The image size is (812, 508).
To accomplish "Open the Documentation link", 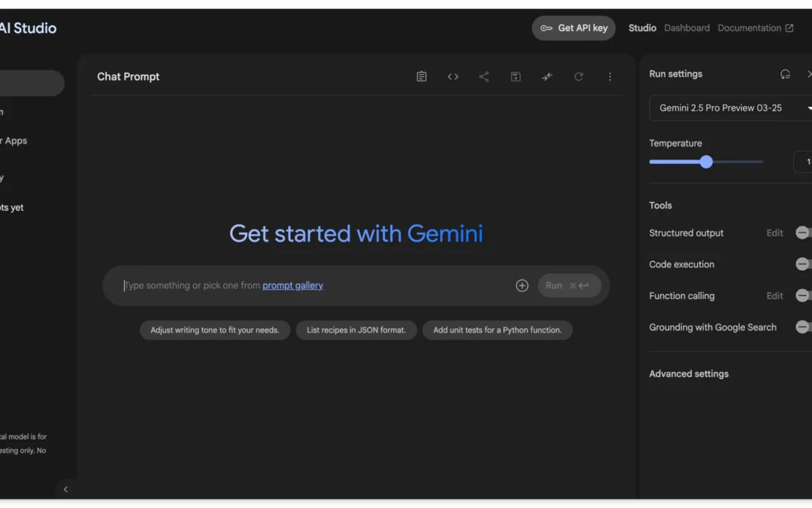I will (754, 28).
